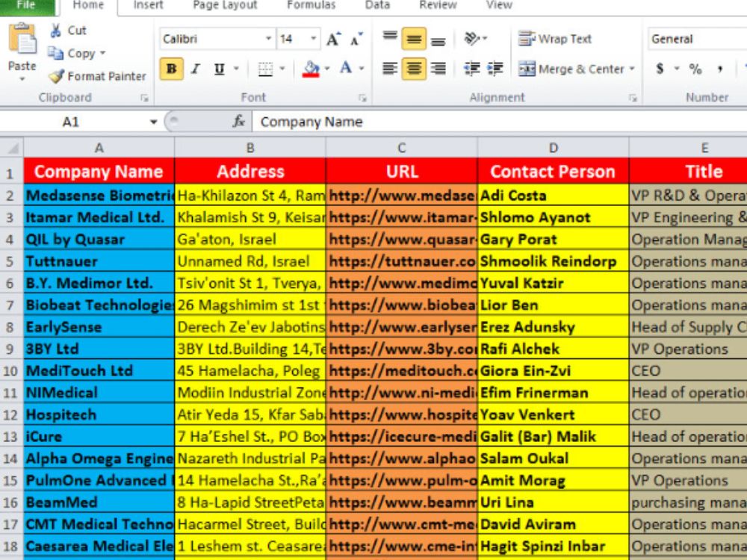Select the Ga'aton, Israel address cell

[x=250, y=240]
